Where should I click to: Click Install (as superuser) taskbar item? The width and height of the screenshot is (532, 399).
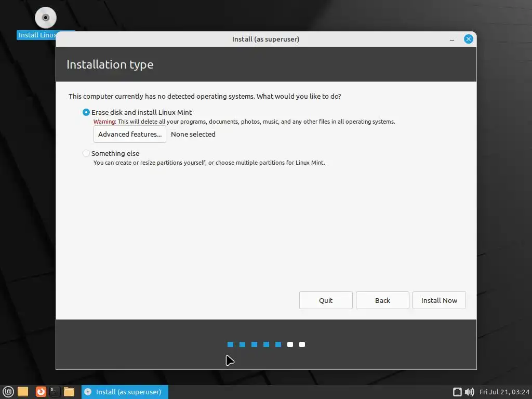[x=125, y=392]
